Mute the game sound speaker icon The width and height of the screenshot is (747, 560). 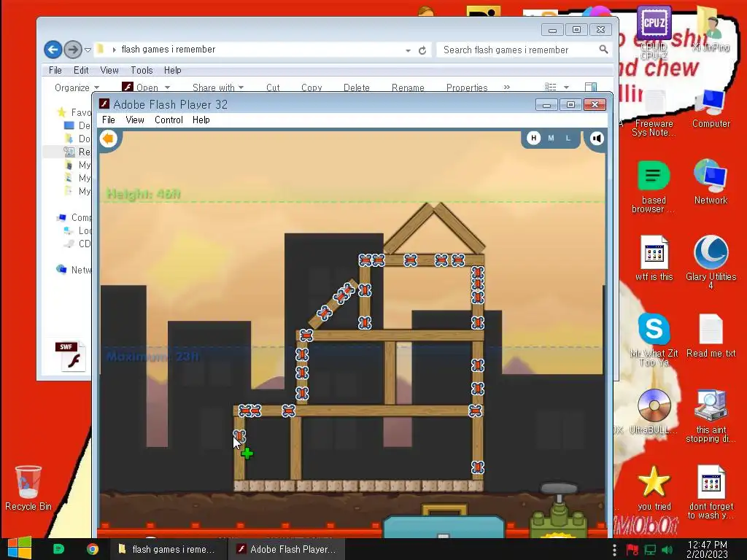[x=597, y=139]
